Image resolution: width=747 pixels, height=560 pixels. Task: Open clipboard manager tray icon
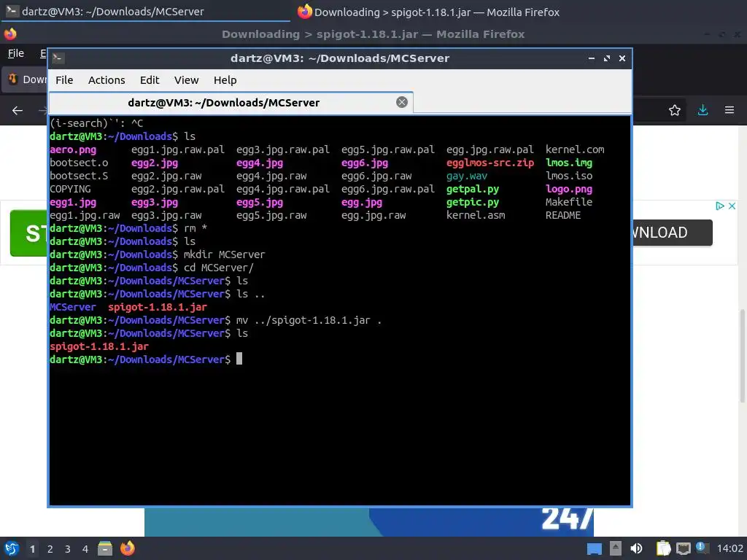(x=663, y=548)
